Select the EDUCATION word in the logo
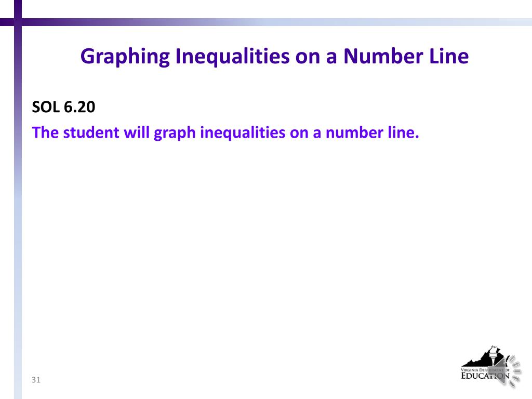 coord(485,376)
